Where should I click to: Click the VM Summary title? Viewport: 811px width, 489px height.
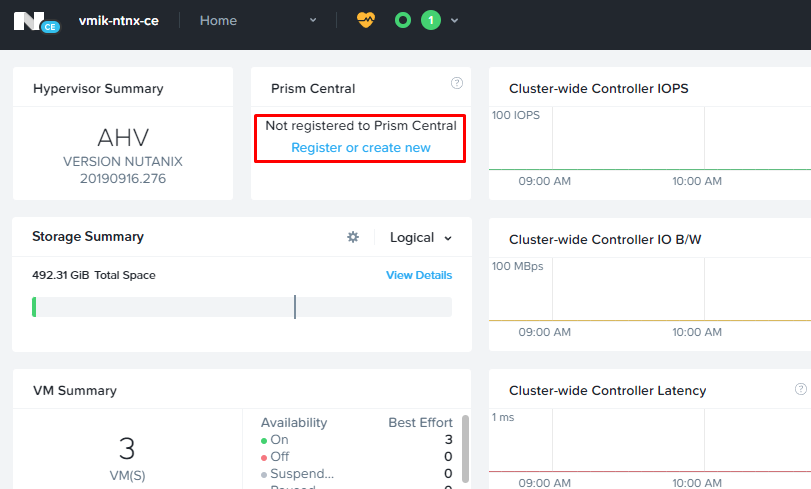point(75,391)
